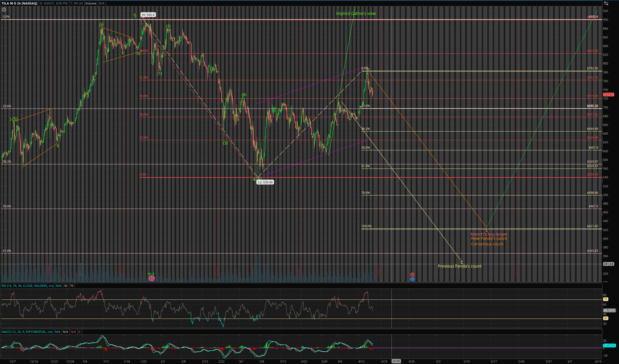This screenshot has height=364, width=619.
Task: Click the red earnings phone icon near 1/25
Action: (x=152, y=278)
